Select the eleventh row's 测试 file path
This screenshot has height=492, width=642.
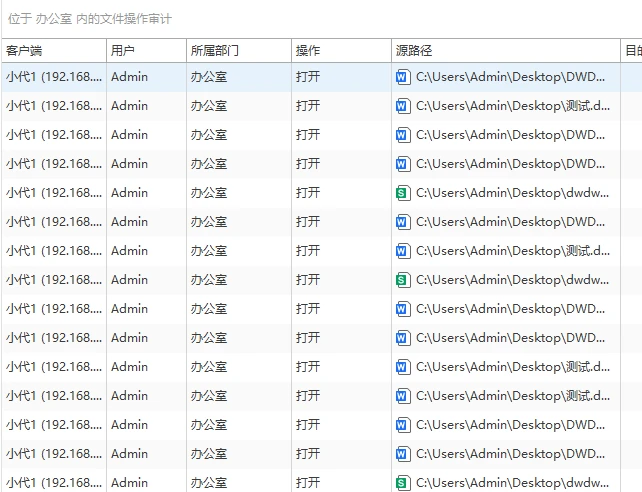[x=513, y=367]
